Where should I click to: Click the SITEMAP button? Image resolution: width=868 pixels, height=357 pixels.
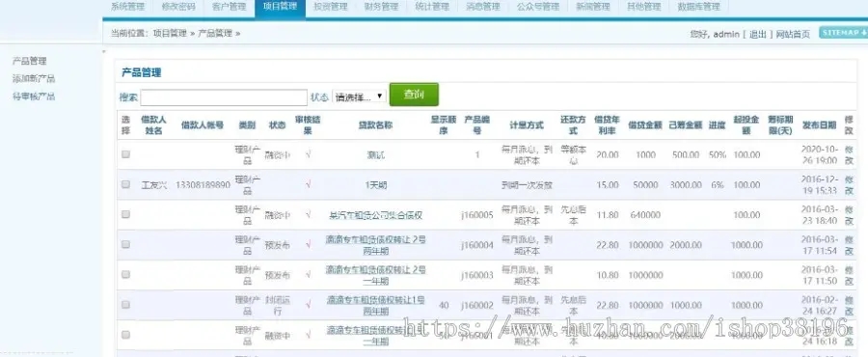click(843, 33)
